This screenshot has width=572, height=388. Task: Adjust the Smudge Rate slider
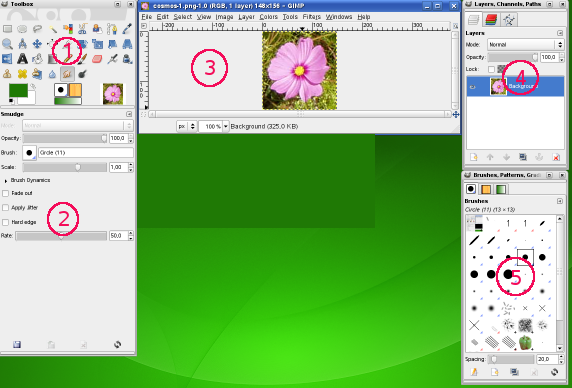point(61,236)
